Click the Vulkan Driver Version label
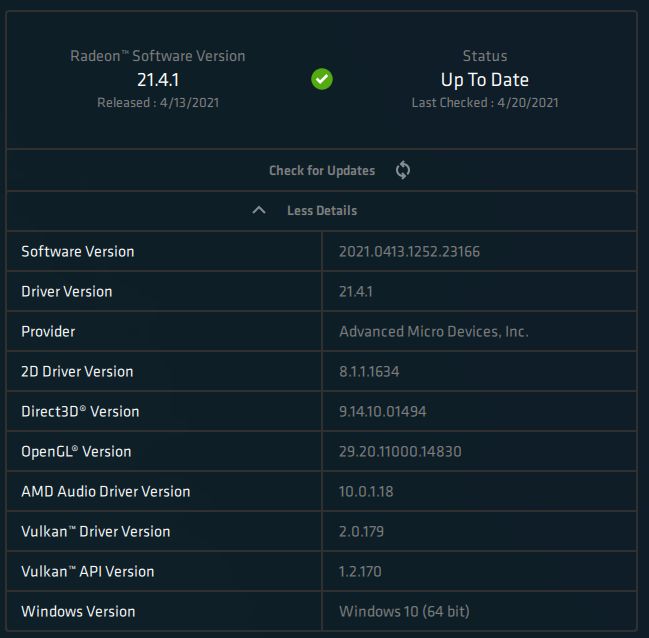This screenshot has height=638, width=649. click(96, 531)
